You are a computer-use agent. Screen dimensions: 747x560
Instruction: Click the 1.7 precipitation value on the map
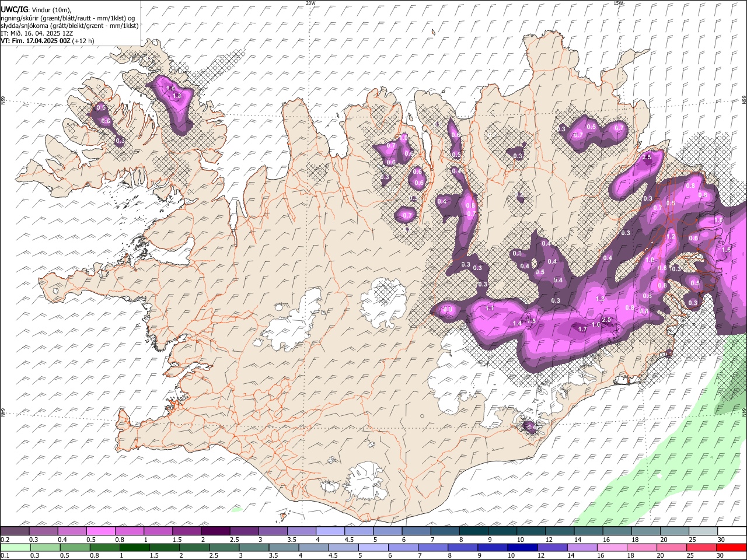pos(582,329)
